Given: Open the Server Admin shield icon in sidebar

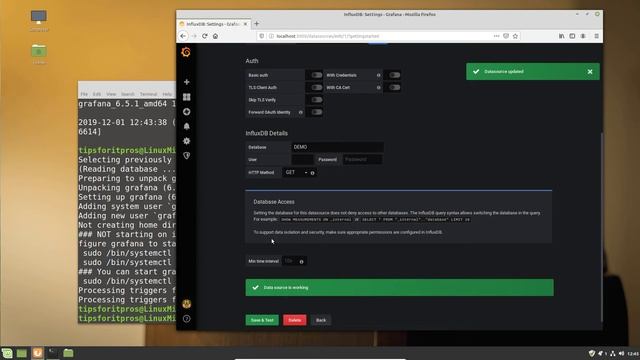Looking at the screenshot, I should [x=187, y=156].
